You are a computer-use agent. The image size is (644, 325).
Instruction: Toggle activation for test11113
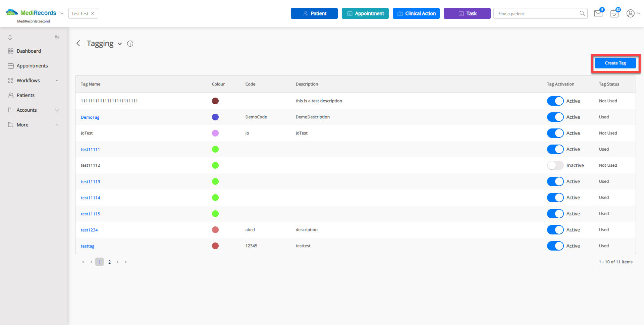coord(555,181)
